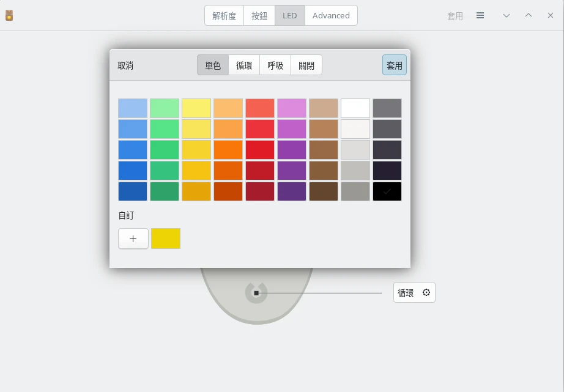
Task: Open the 解析度 tab
Action: (x=224, y=16)
